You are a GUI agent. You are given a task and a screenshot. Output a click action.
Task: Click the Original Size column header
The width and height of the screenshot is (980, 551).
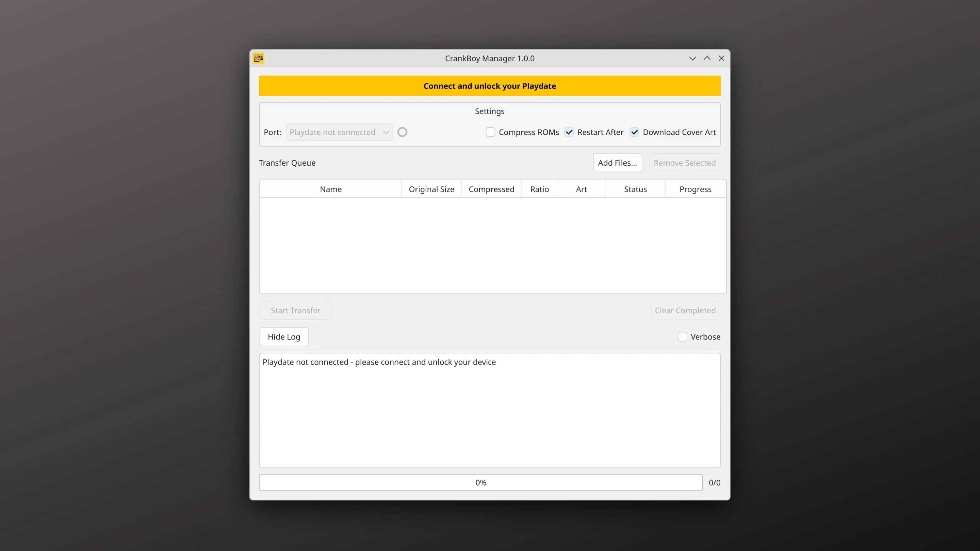point(431,189)
